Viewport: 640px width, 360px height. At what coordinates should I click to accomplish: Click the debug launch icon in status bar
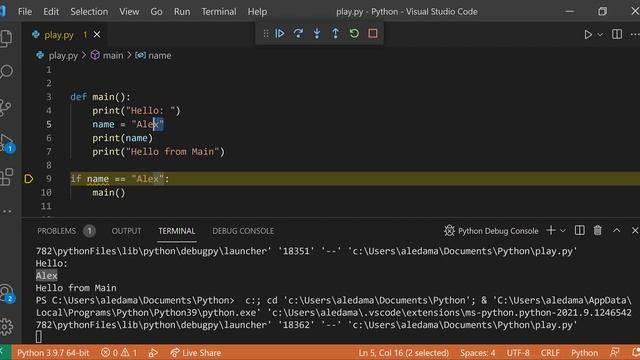coord(153,353)
